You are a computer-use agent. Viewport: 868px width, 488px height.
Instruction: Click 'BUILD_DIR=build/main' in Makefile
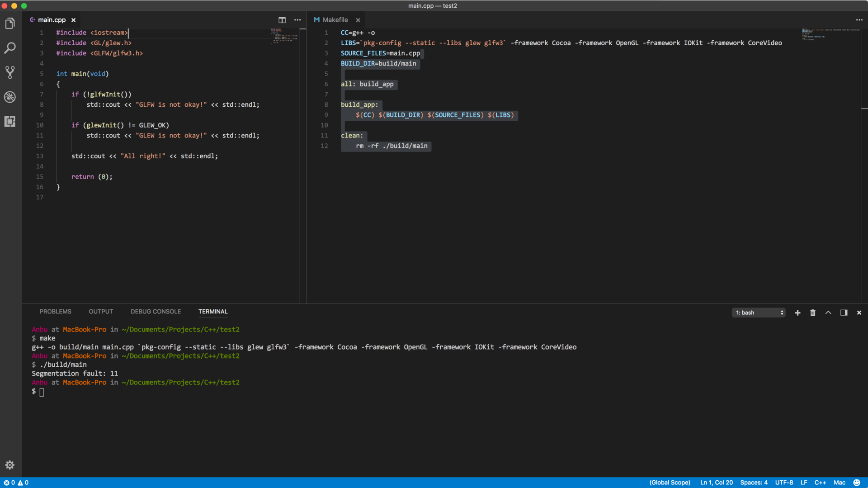click(x=378, y=64)
